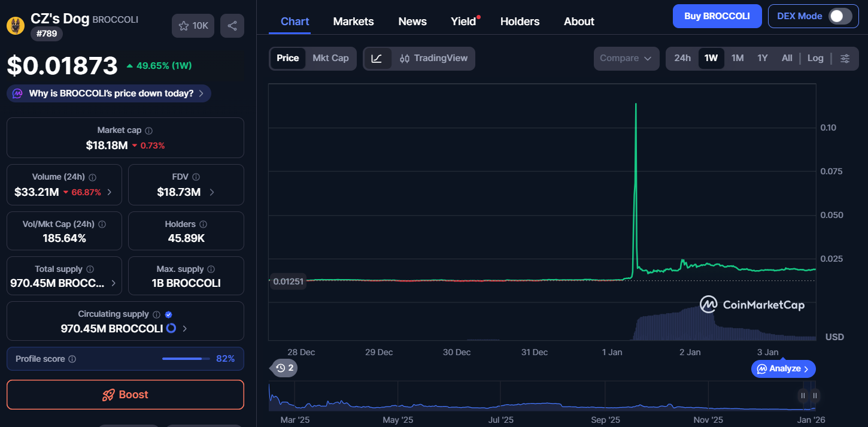
Task: Click the BROCCOLI ticker symbol
Action: point(116,20)
